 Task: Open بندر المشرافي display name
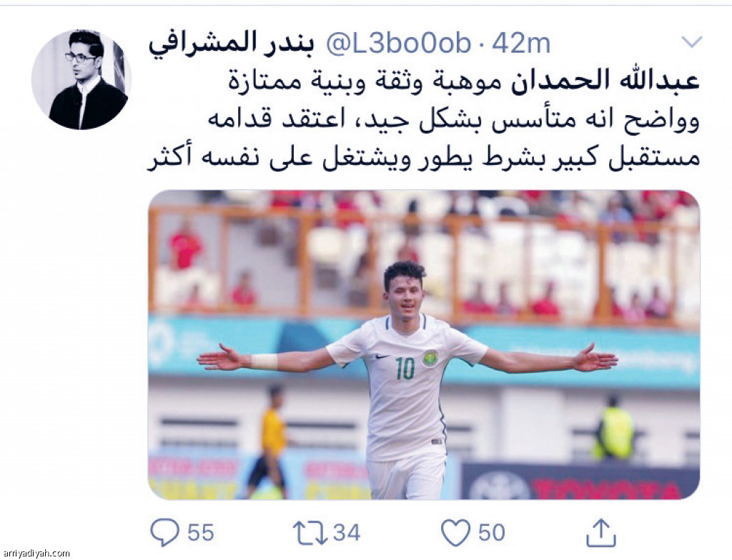231,43
